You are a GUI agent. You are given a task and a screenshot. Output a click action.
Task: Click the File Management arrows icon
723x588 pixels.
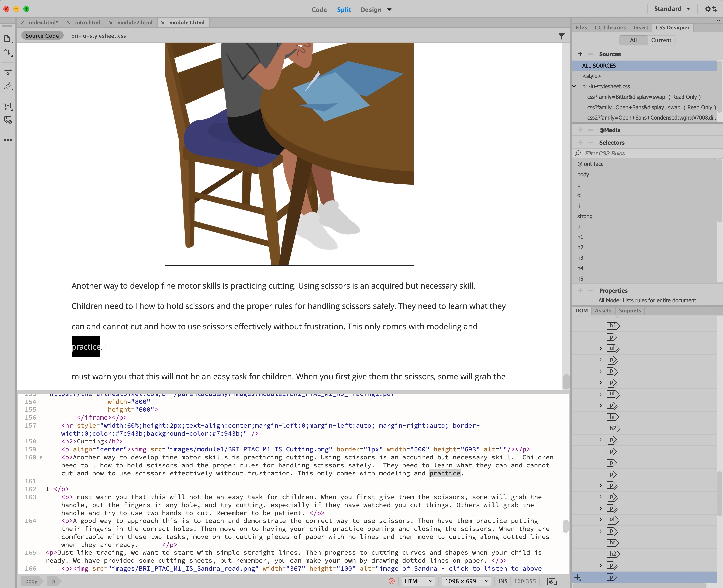point(7,52)
